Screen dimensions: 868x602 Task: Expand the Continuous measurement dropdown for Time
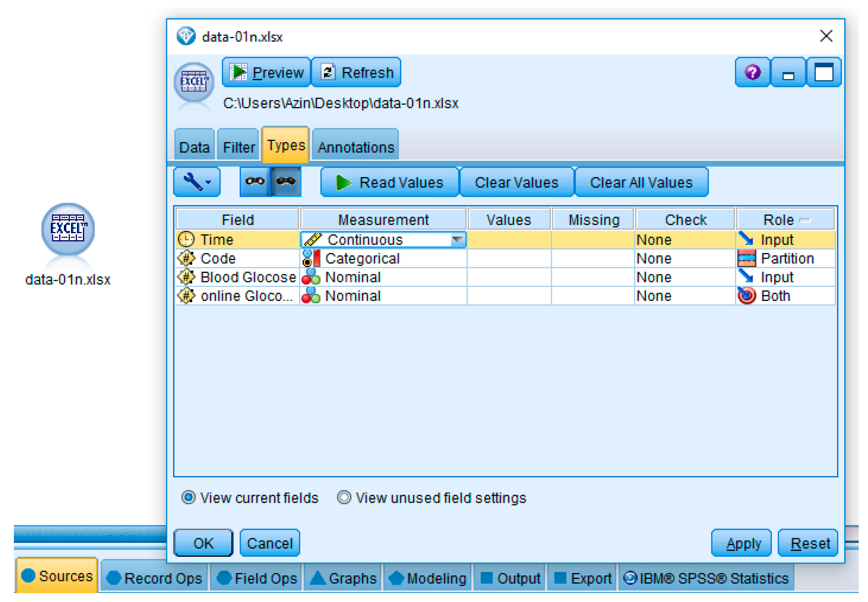[x=457, y=240]
